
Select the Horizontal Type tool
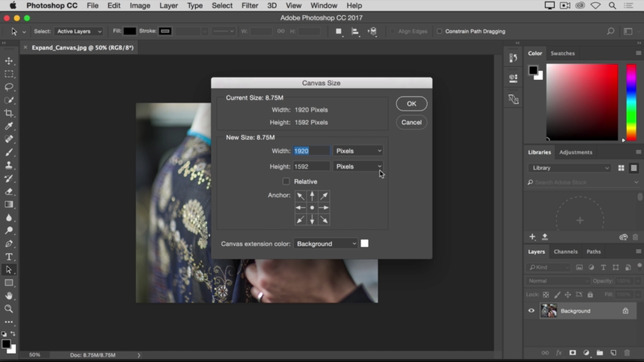pyautogui.click(x=9, y=257)
